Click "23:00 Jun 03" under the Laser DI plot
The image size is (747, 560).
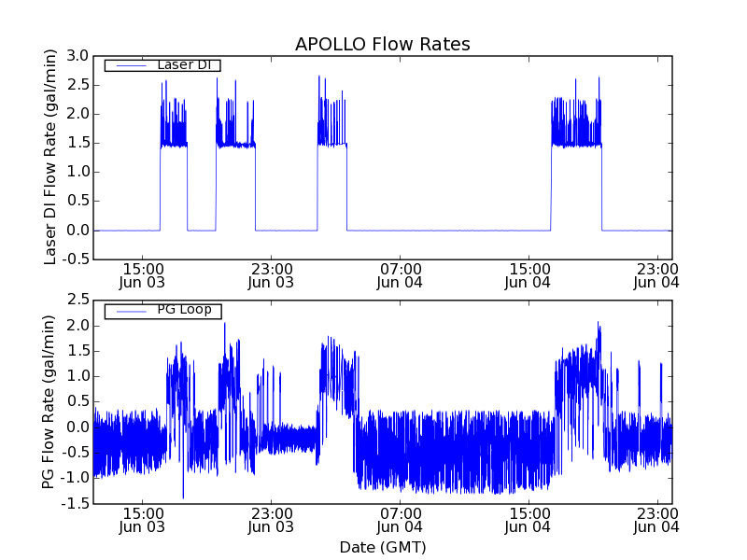point(271,275)
